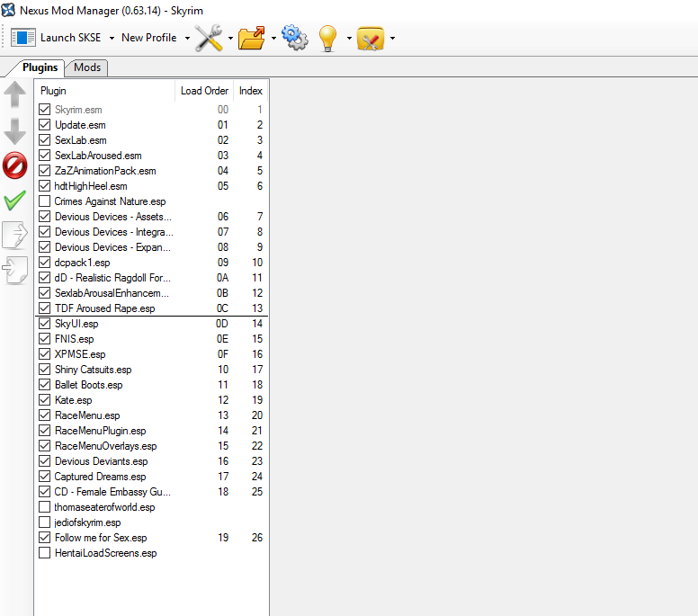Image resolution: width=698 pixels, height=616 pixels.
Task: Select the Kate.esp plugin name
Action: tap(74, 399)
